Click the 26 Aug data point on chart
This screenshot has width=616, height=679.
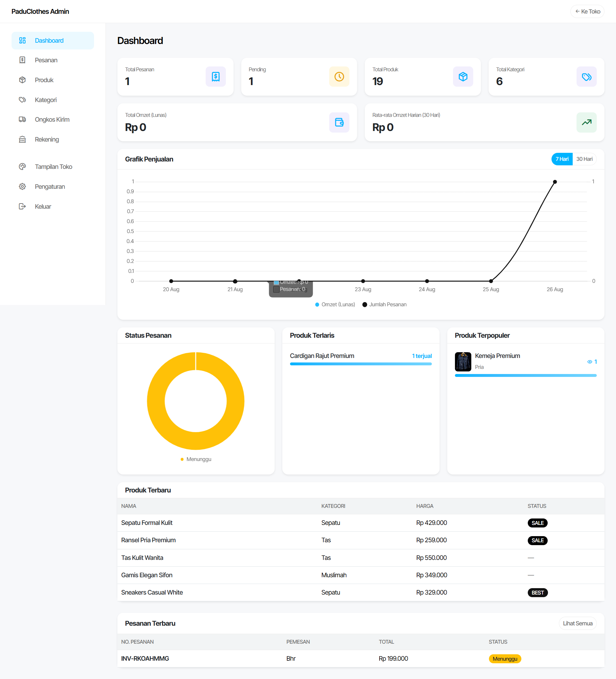click(x=555, y=182)
